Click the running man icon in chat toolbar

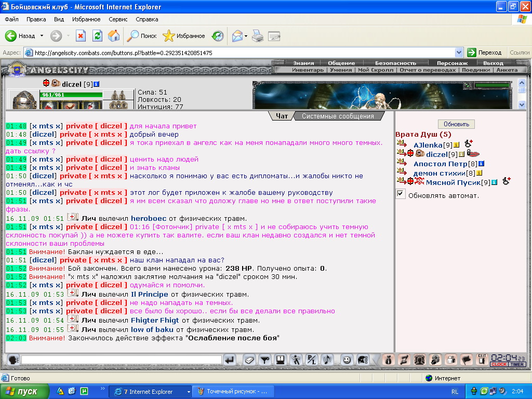click(296, 360)
